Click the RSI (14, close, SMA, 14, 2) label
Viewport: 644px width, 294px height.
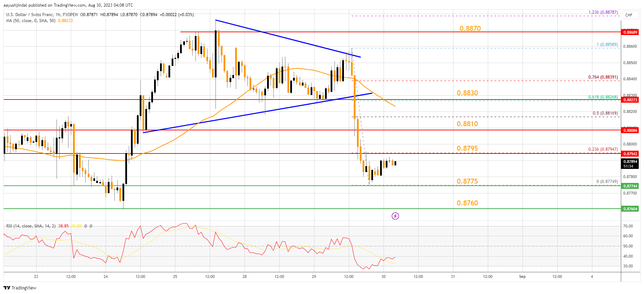tap(31, 226)
